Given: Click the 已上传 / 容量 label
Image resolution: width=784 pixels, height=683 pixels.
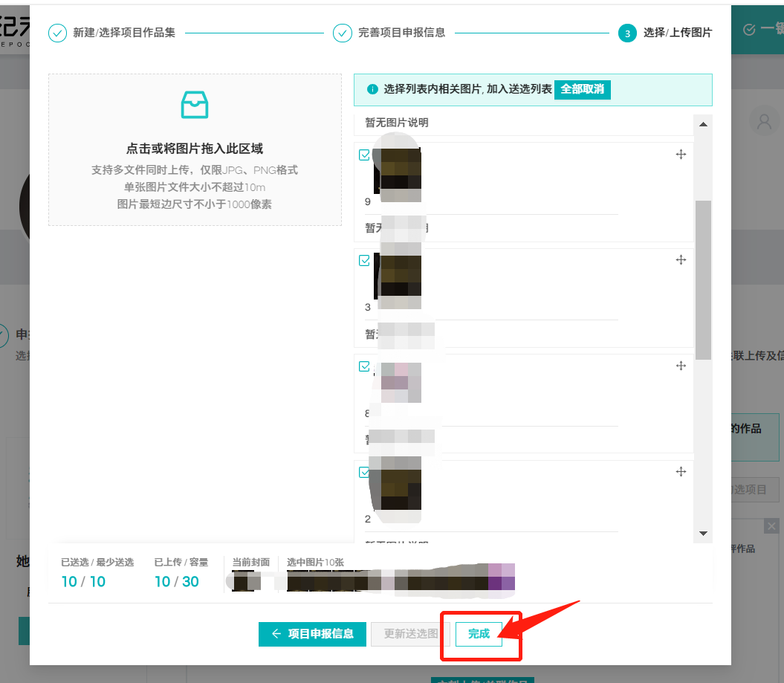Looking at the screenshot, I should (181, 563).
